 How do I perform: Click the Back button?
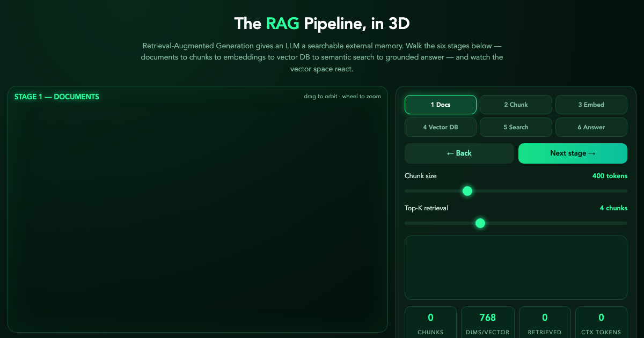459,153
